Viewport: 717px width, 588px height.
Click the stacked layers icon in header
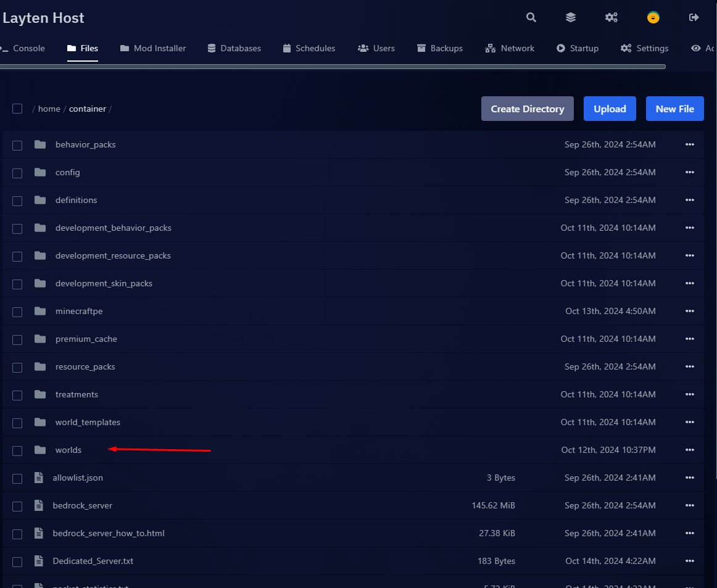pyautogui.click(x=571, y=17)
